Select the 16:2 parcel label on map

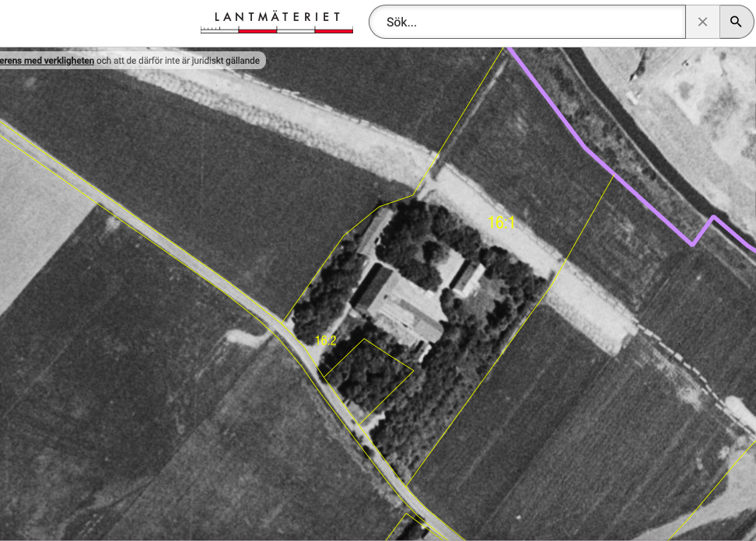[x=325, y=340]
